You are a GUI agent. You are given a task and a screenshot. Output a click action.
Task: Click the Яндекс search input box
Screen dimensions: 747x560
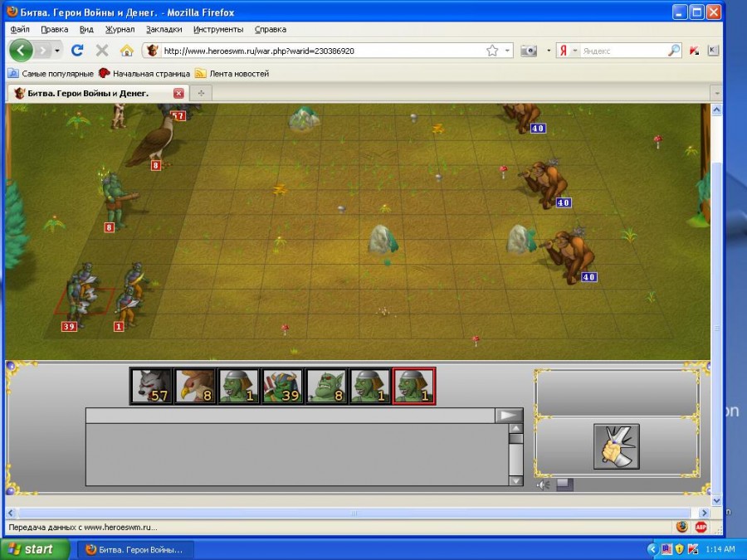(624, 51)
